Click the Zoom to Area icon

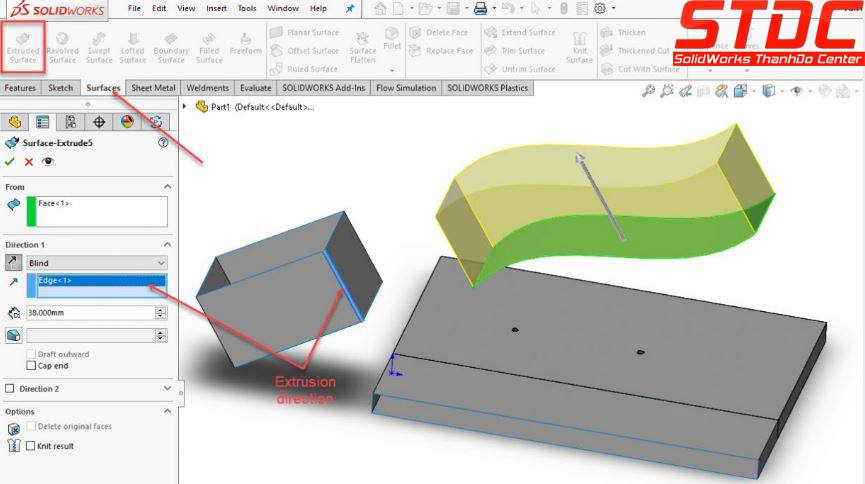[667, 91]
